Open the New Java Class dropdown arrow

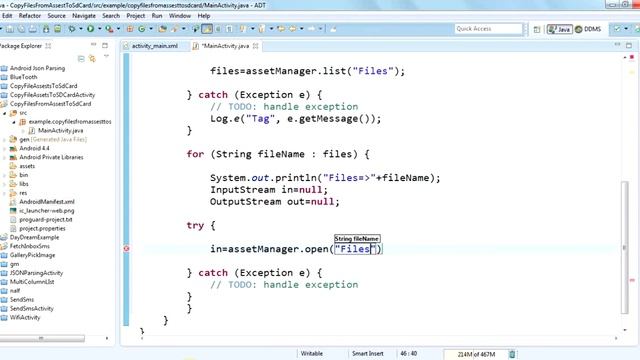point(151,29)
